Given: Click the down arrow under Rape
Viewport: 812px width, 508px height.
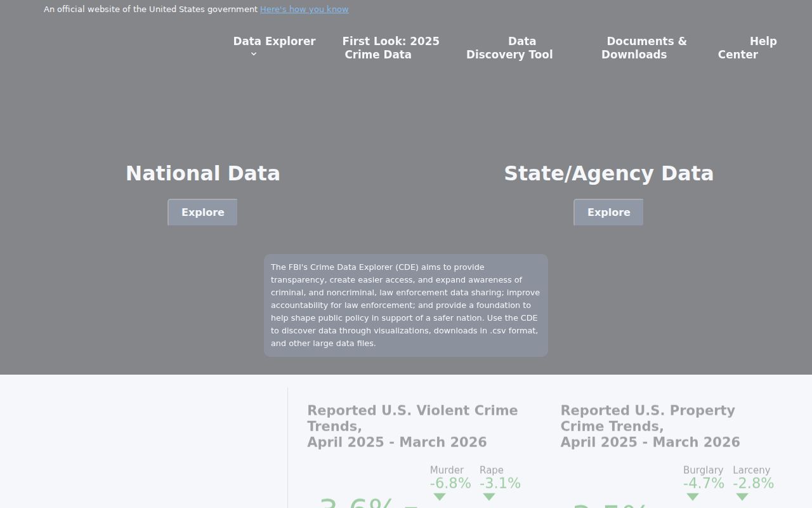Looking at the screenshot, I should coord(489,497).
